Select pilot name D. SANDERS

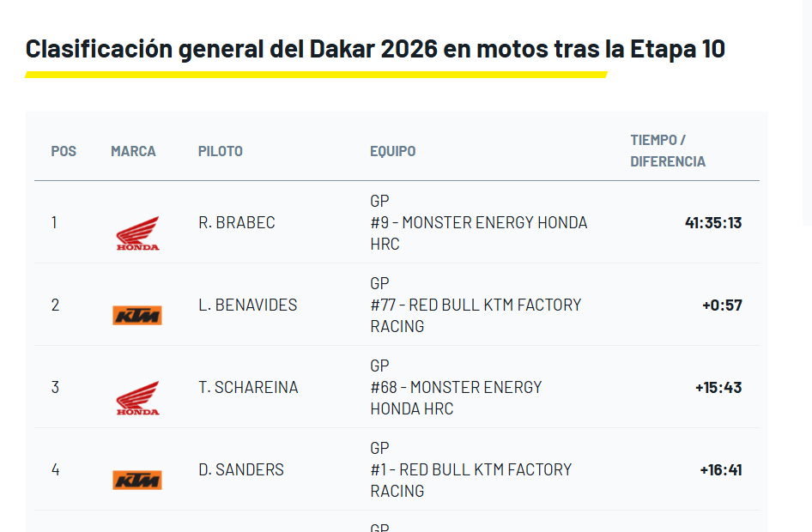241,469
